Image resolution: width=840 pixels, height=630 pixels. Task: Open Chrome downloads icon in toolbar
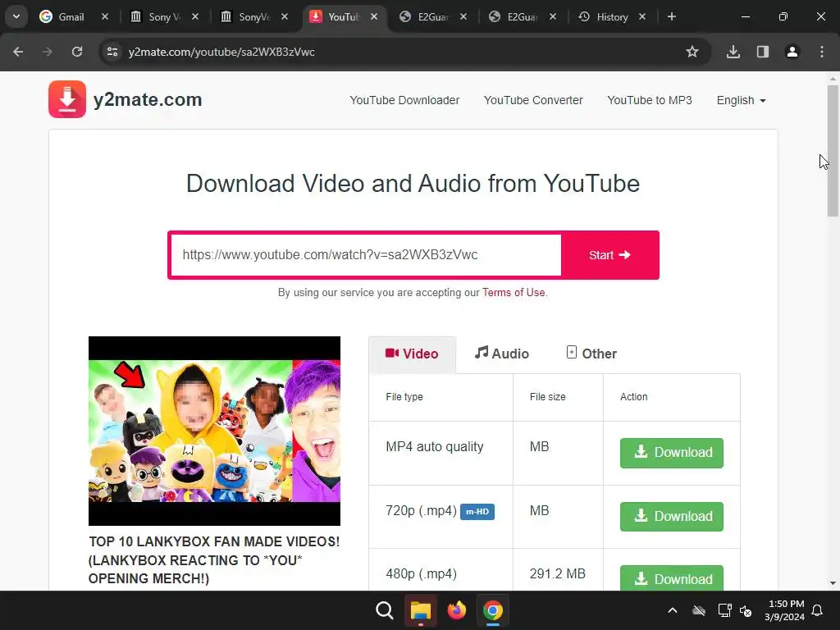point(733,52)
